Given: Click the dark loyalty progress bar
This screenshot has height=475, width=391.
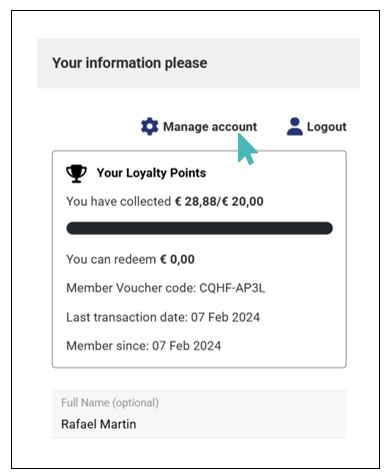Looking at the screenshot, I should (199, 228).
